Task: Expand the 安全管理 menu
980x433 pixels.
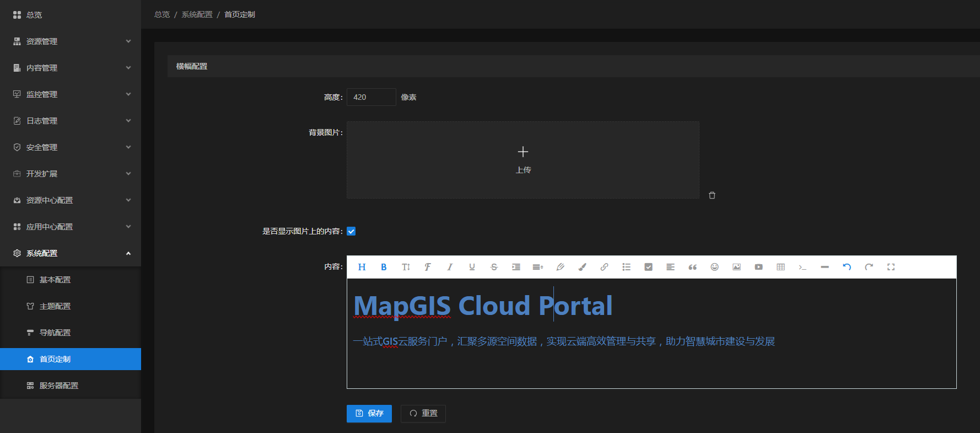Action: tap(71, 147)
